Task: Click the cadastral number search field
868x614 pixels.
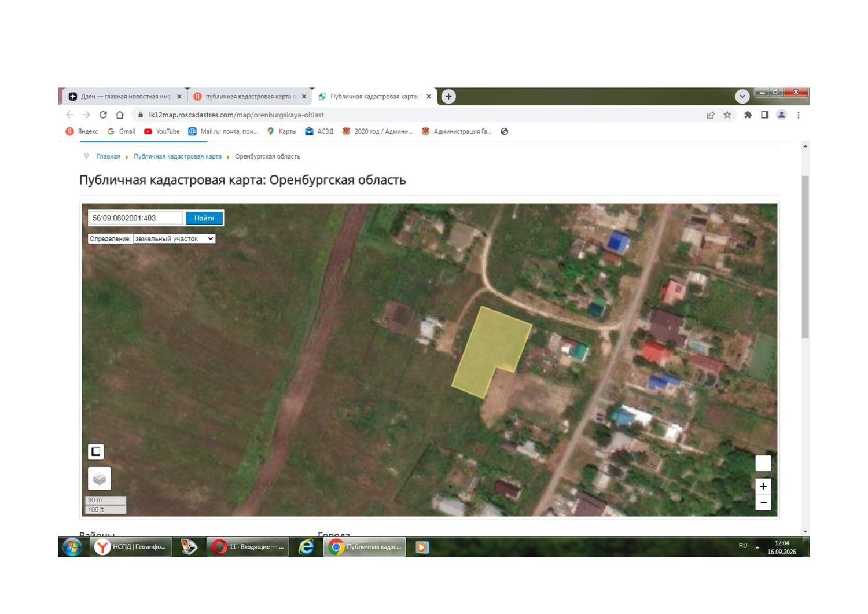Action: (x=137, y=218)
